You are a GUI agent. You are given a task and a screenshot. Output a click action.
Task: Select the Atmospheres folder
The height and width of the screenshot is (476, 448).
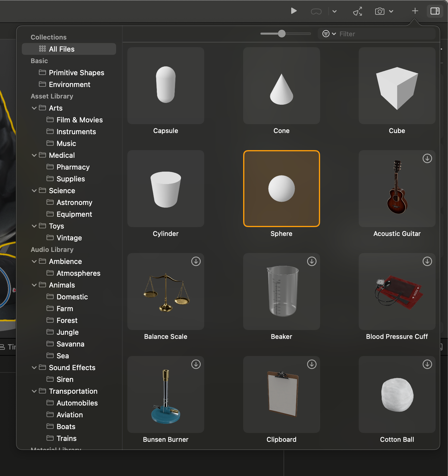pos(73,273)
